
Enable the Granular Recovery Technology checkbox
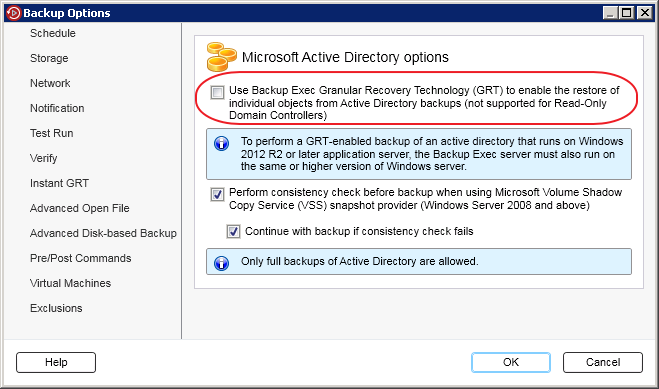pyautogui.click(x=217, y=92)
